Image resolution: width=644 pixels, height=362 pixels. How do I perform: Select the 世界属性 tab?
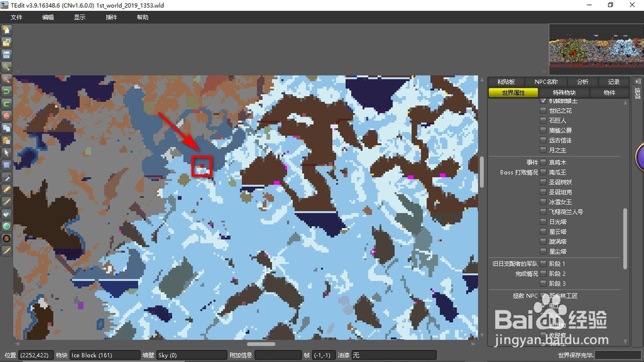click(513, 93)
